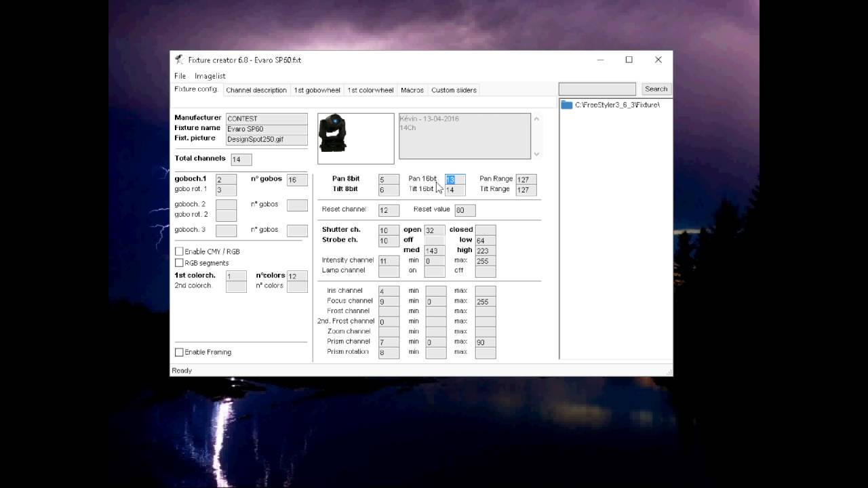
Task: Click the Pan 16bit field
Action: click(x=455, y=180)
